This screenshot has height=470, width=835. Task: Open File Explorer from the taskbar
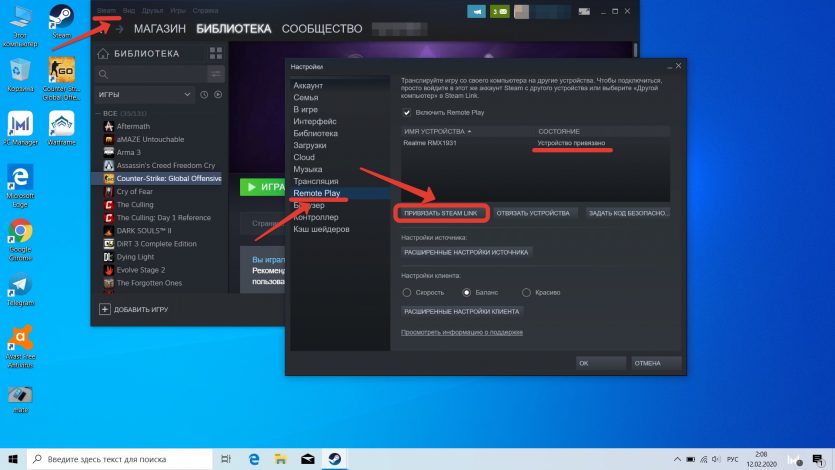coord(281,459)
